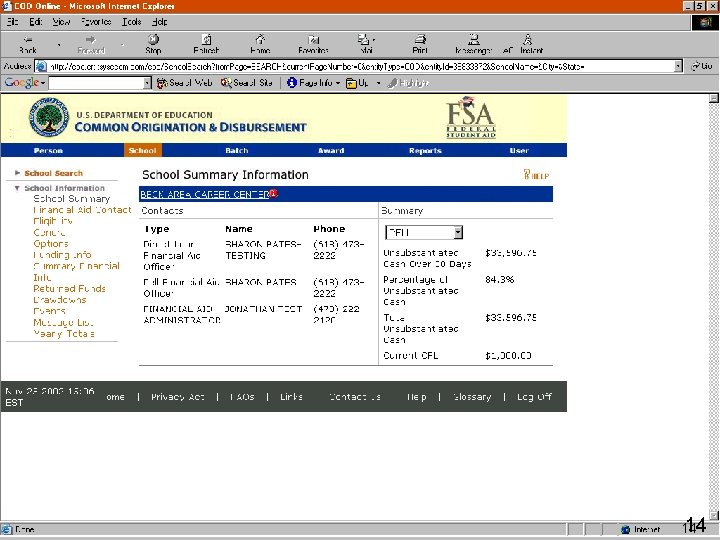Open the Message List sidebar link
Image resolution: width=720 pixels, height=540 pixels.
click(63, 322)
